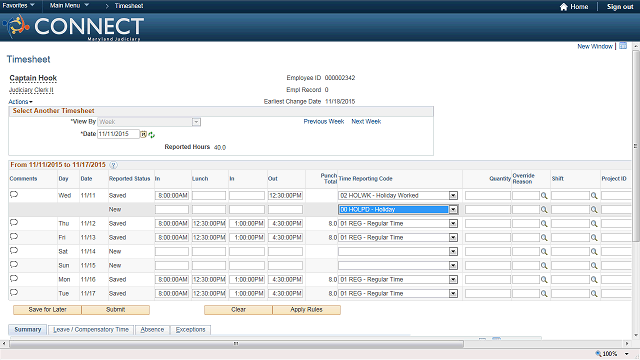
Task: Click the In time field for Saturday 11/14
Action: point(172,252)
